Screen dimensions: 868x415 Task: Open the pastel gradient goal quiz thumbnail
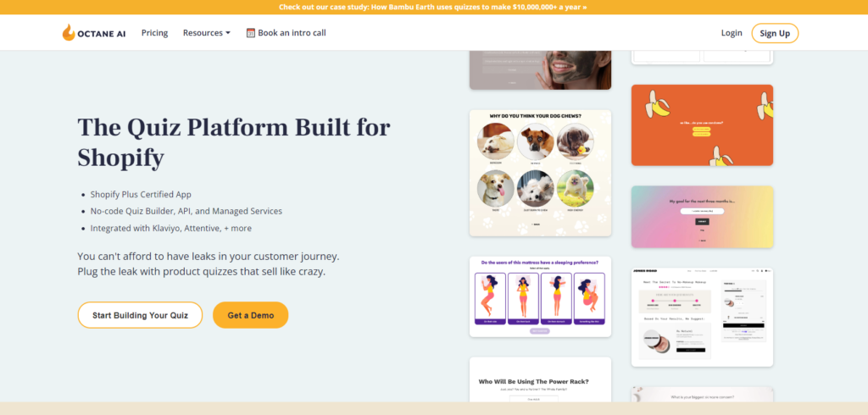(702, 216)
